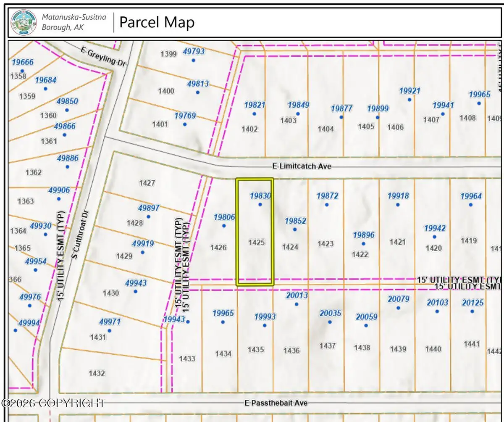Click the blue dot for address 19821
Image resolution: width=504 pixels, height=422 pixels.
(254, 114)
